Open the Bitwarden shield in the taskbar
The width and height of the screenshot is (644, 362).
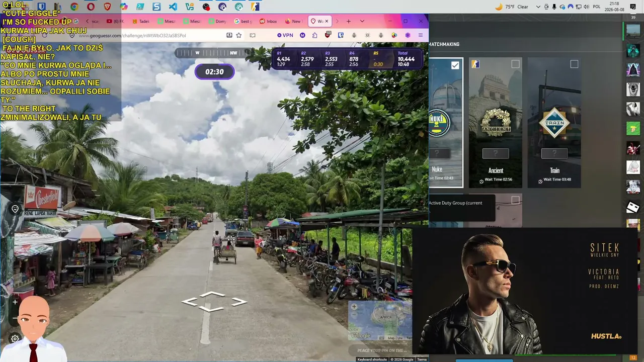point(41,7)
